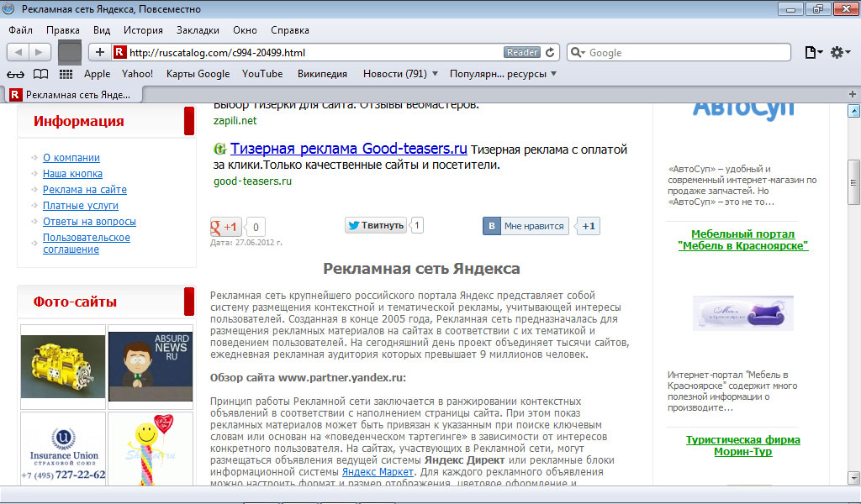Open the YouTube bookmark

coord(262,73)
